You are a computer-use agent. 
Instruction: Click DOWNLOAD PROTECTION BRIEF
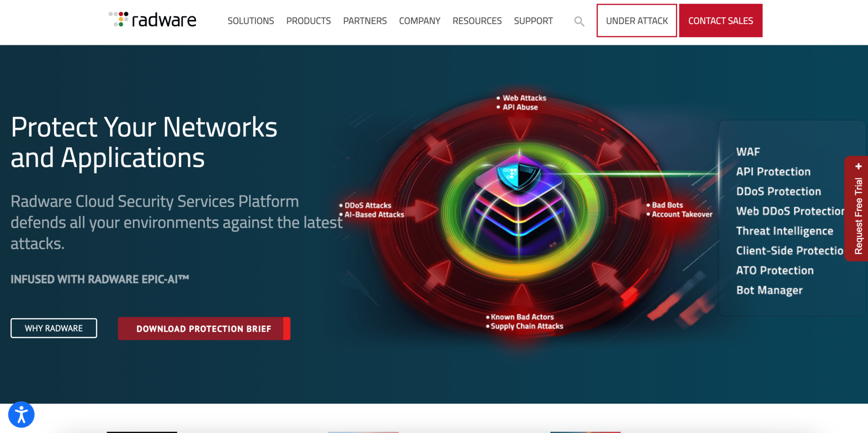click(204, 328)
